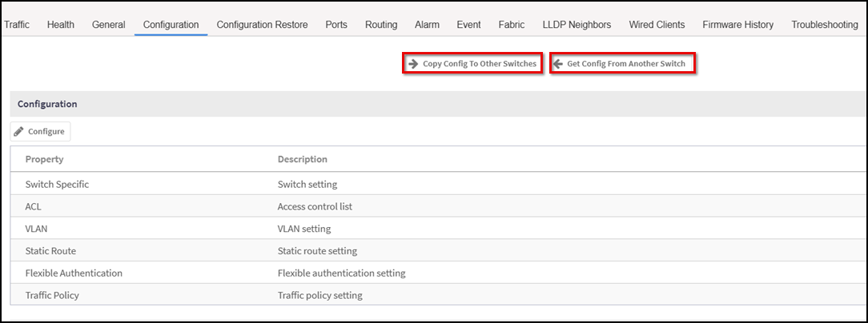Viewport: 868px width, 323px height.
Task: Open the Configuration Restore tab
Action: click(x=263, y=24)
